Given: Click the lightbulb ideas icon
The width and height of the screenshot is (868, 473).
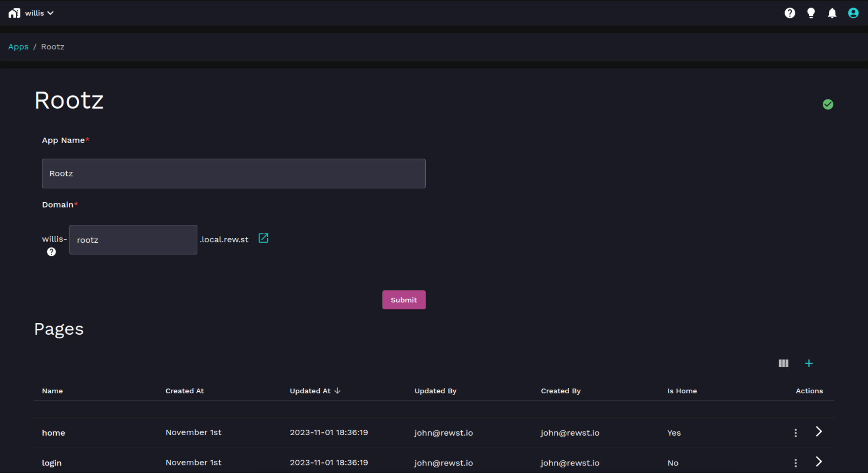Looking at the screenshot, I should (811, 13).
